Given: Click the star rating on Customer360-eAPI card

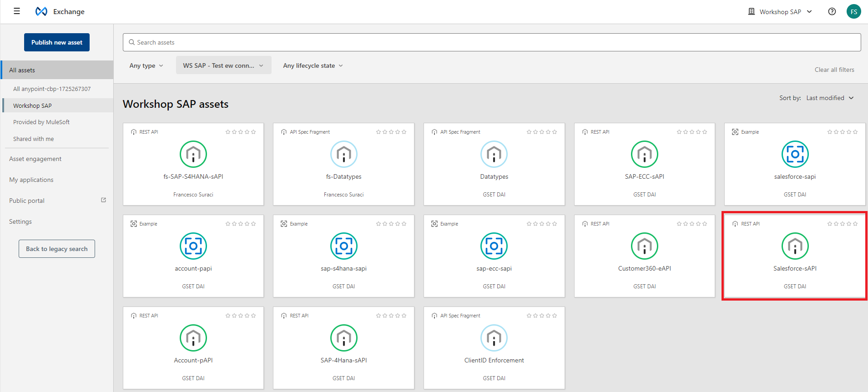Looking at the screenshot, I should pos(692,224).
